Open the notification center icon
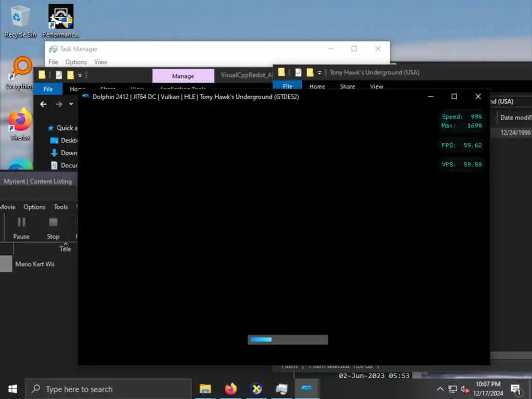Screen dimensions: 532x399 (516, 389)
